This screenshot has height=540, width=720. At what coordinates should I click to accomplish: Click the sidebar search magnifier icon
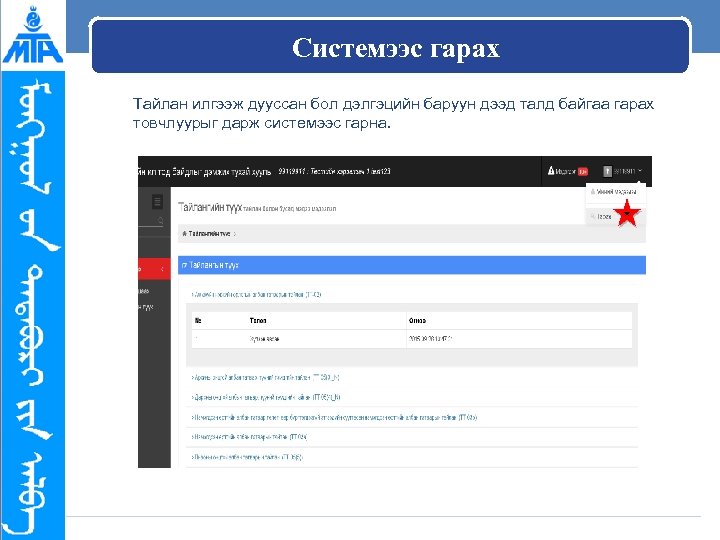[x=161, y=221]
